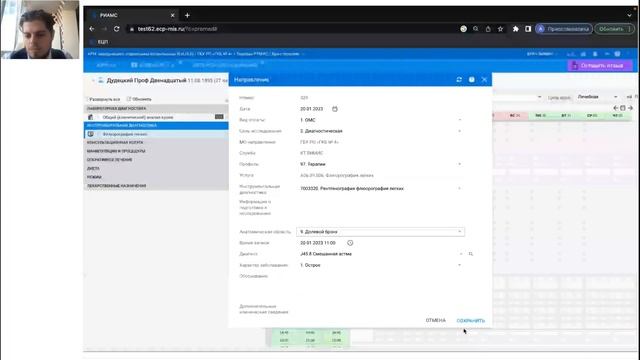Reload the page with browser reload icon

tap(117, 29)
